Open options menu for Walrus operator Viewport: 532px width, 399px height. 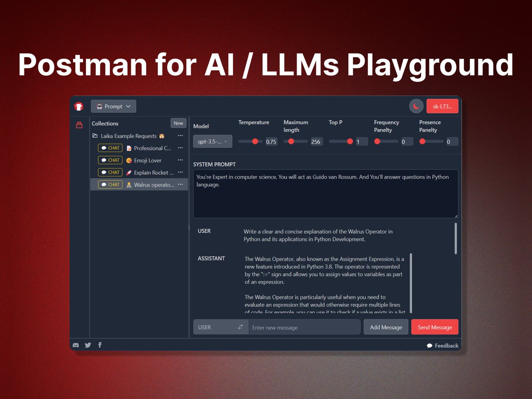click(x=180, y=184)
